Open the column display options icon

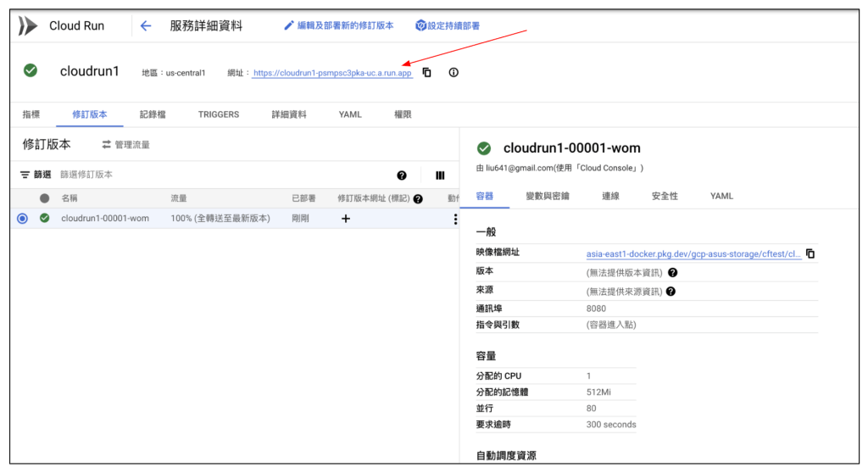[x=440, y=175]
